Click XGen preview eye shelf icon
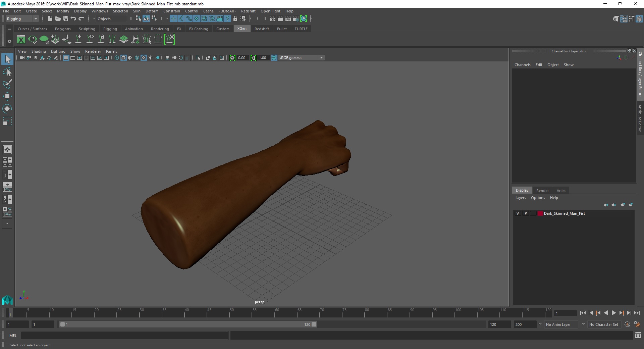The image size is (644, 349). [x=33, y=40]
